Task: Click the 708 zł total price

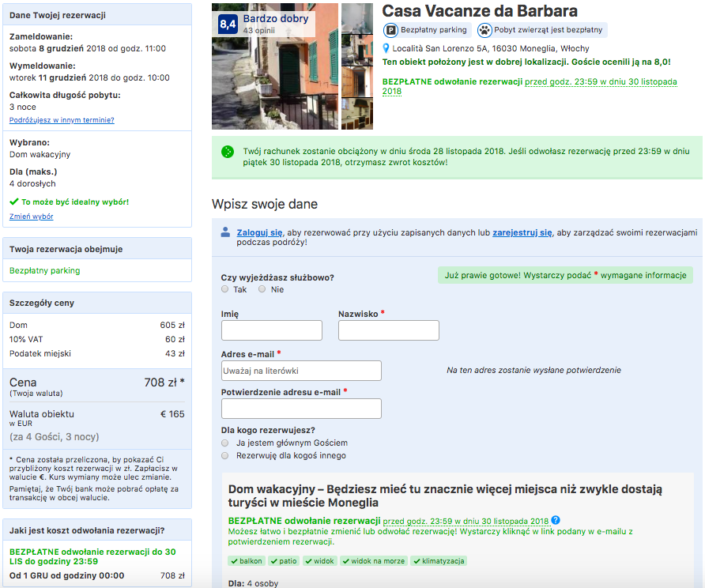Action: pos(164,382)
